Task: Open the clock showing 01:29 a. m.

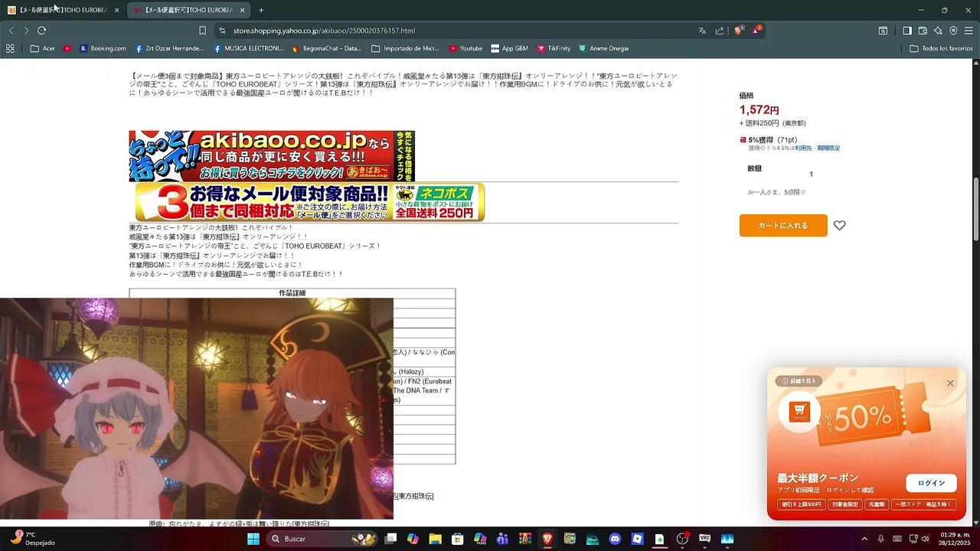Action: (953, 539)
